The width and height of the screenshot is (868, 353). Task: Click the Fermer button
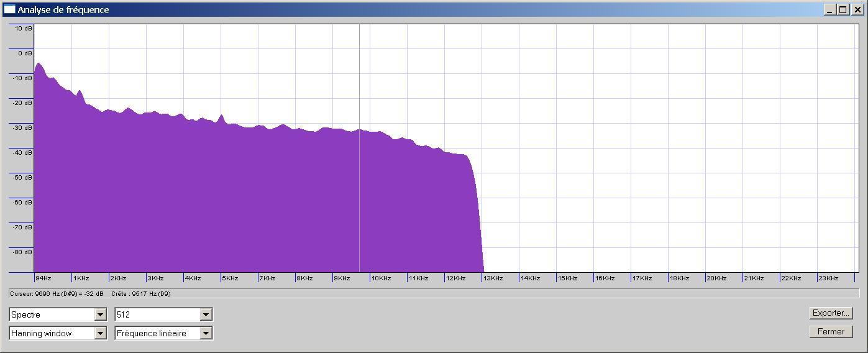[831, 332]
